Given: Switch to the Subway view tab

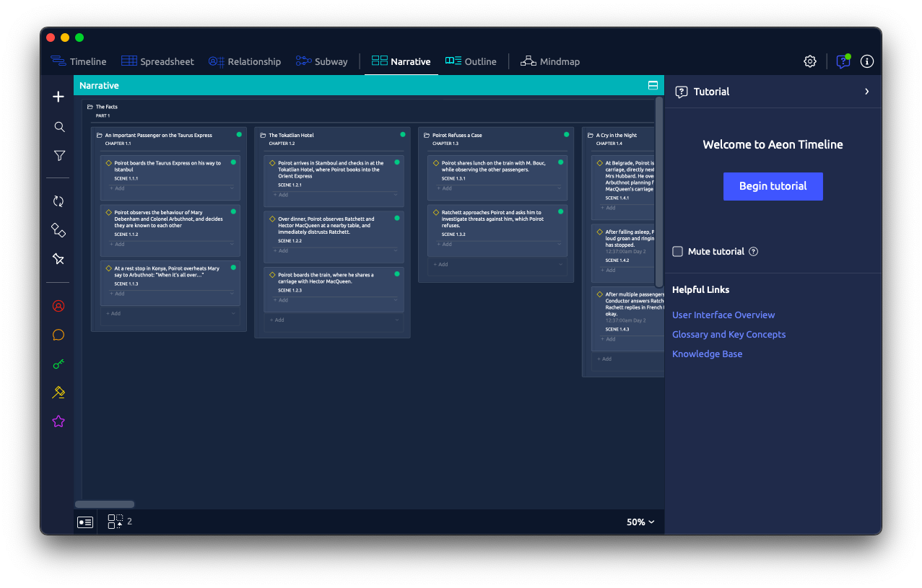Looking at the screenshot, I should coord(322,61).
